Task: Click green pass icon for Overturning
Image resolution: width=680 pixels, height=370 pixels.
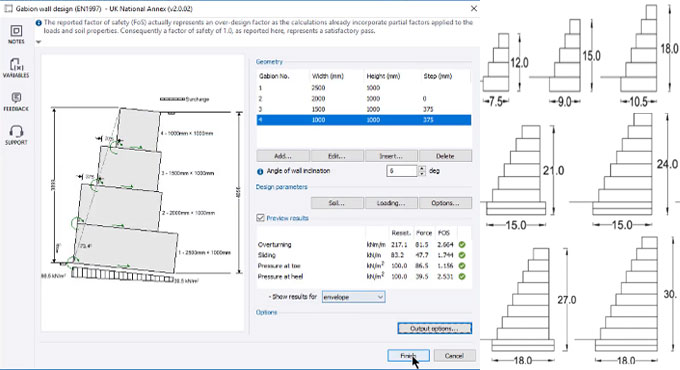Action: point(462,245)
